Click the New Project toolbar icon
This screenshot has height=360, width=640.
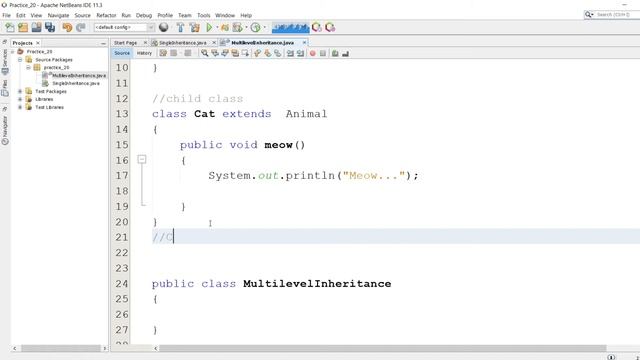point(23,27)
